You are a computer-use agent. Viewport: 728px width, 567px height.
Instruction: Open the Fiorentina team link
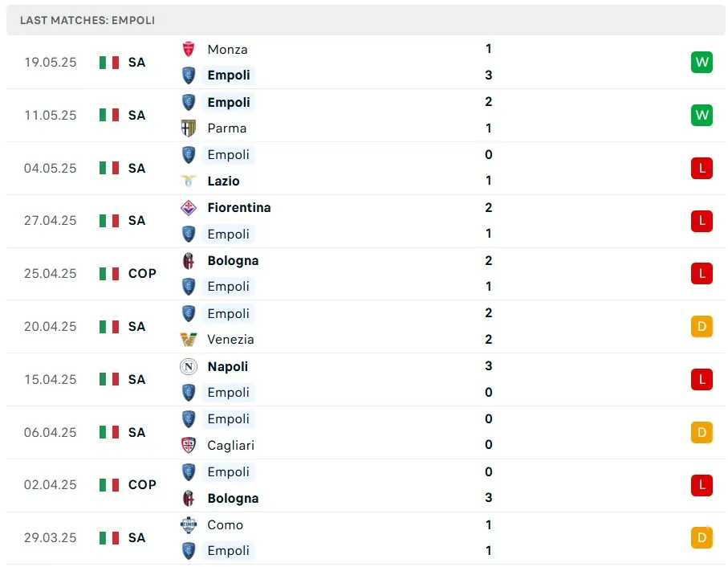pyautogui.click(x=238, y=207)
